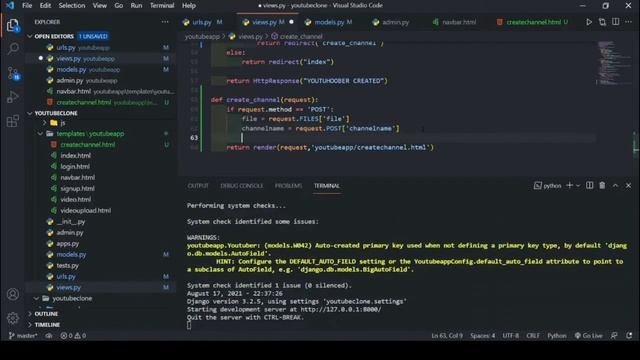Open the File menu
The image size is (640, 360).
coord(27,6)
